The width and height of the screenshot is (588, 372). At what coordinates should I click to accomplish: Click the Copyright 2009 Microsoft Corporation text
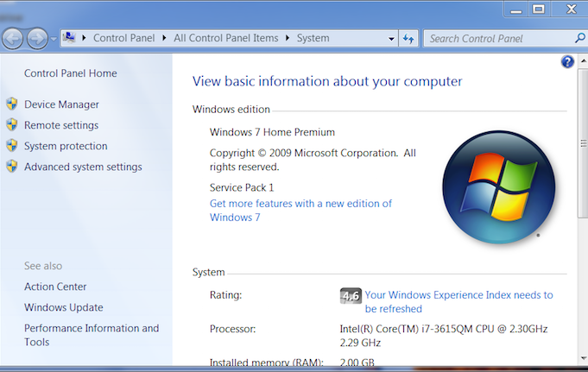[x=313, y=160]
